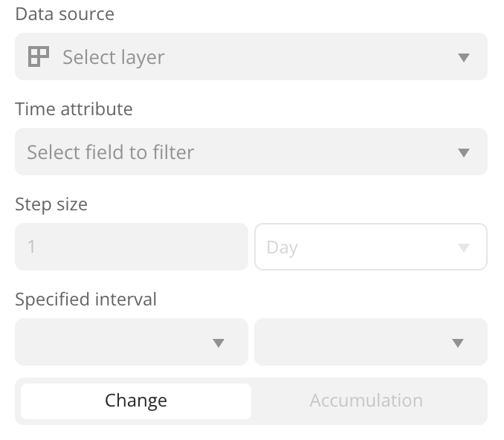
Task: Click the arrow of the right interval dropdown
Action: (x=458, y=343)
